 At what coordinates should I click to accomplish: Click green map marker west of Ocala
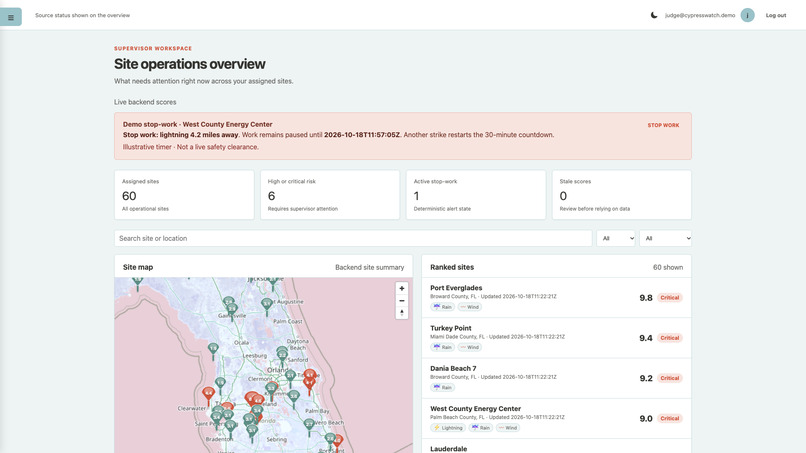pyautogui.click(x=213, y=351)
